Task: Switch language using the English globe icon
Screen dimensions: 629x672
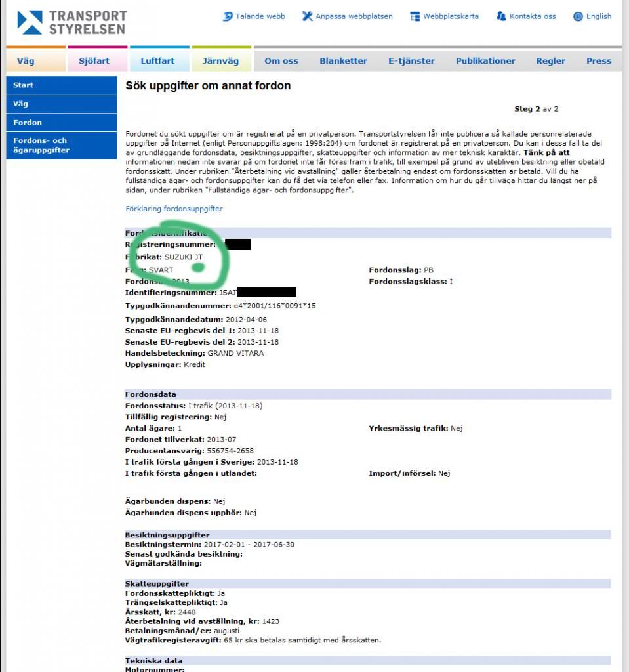Action: pos(578,16)
